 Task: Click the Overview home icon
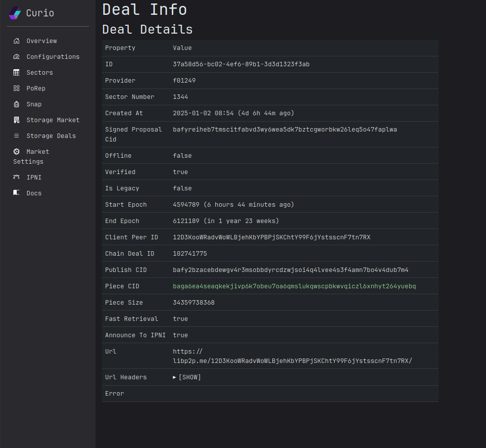point(16,41)
